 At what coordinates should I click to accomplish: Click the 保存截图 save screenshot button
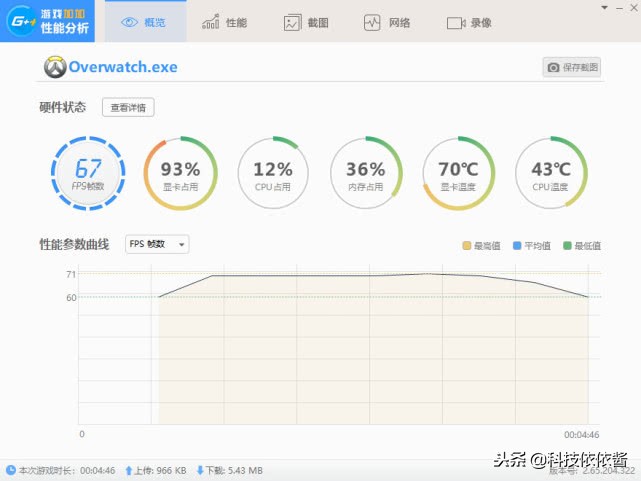[572, 67]
